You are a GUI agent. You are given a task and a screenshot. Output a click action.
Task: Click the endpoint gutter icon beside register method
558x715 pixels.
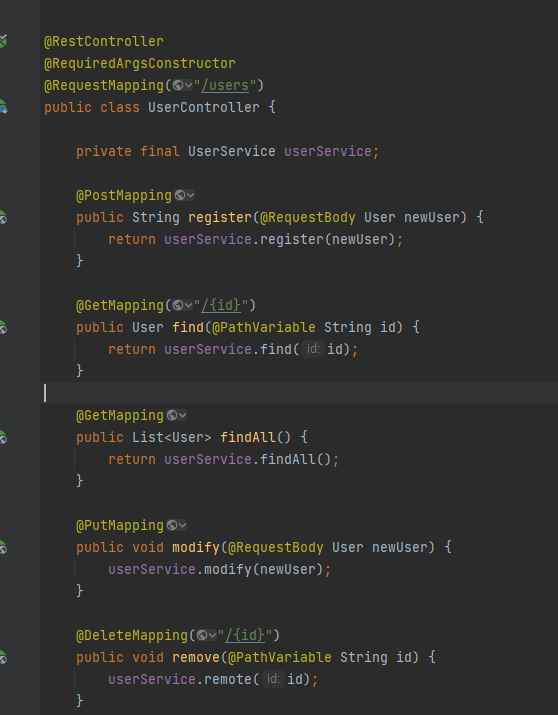pyautogui.click(x=3, y=218)
